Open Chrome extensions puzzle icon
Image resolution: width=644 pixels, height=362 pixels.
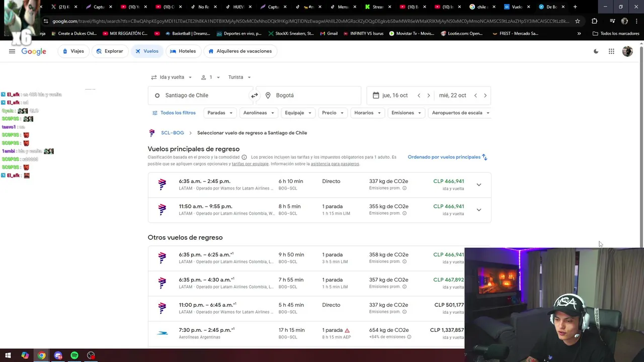[595, 21]
